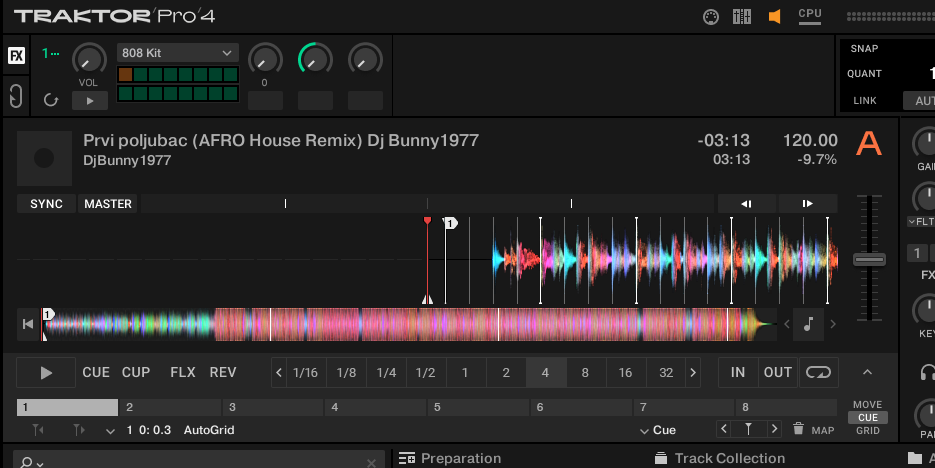Open the MIDI controller indicator icon
Viewport: 935px width, 468px height.
tap(711, 17)
